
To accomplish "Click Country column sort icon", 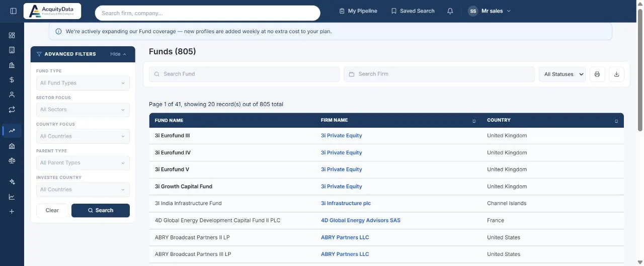I will [616, 121].
